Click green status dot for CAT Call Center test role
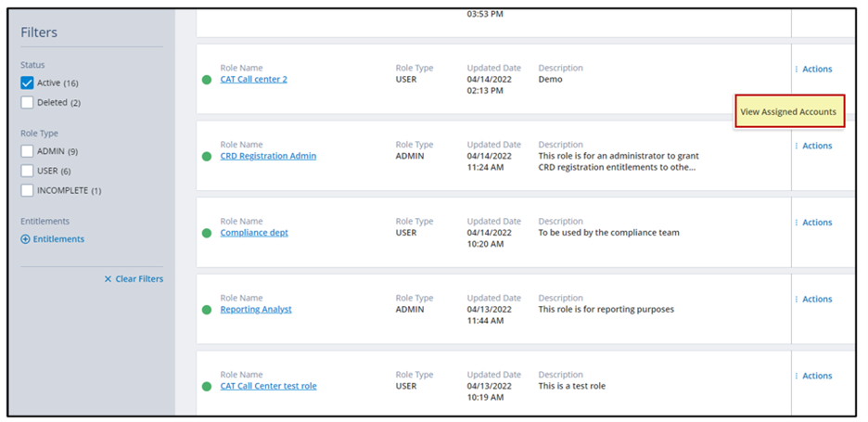Screen dimensions: 868x422 [207, 387]
